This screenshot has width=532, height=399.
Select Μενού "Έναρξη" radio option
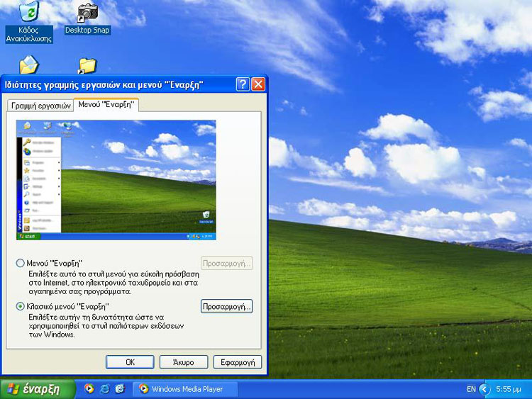pos(21,263)
